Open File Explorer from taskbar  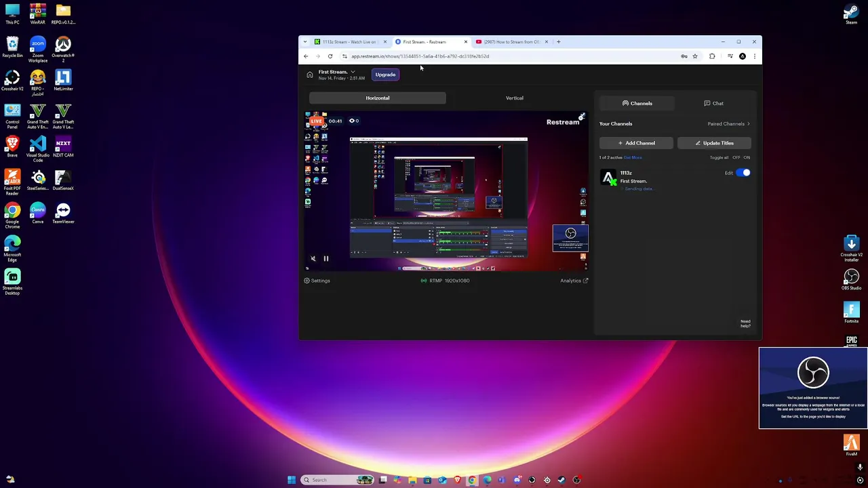412,480
